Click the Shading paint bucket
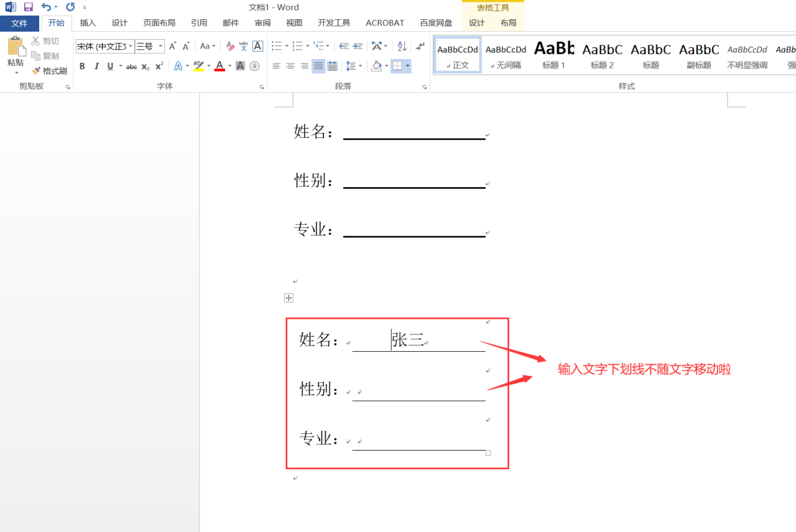The width and height of the screenshot is (796, 532). coord(376,66)
